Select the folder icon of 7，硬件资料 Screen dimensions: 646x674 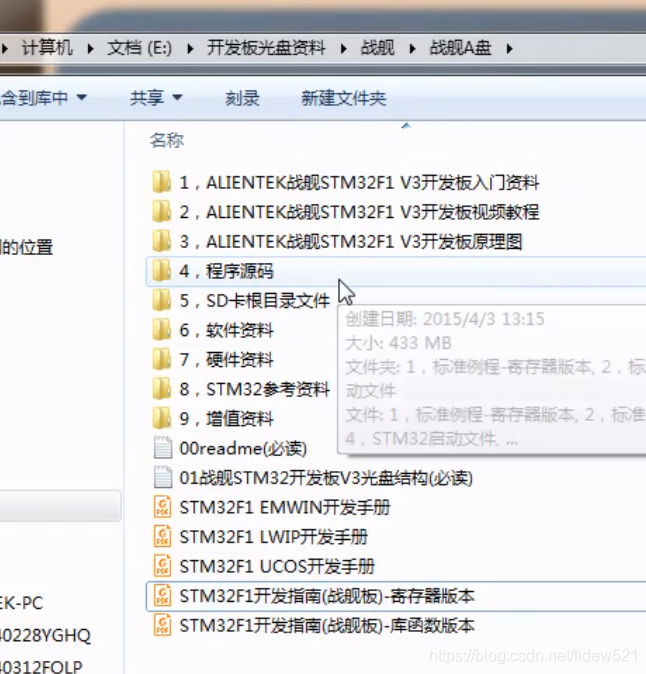pos(162,359)
